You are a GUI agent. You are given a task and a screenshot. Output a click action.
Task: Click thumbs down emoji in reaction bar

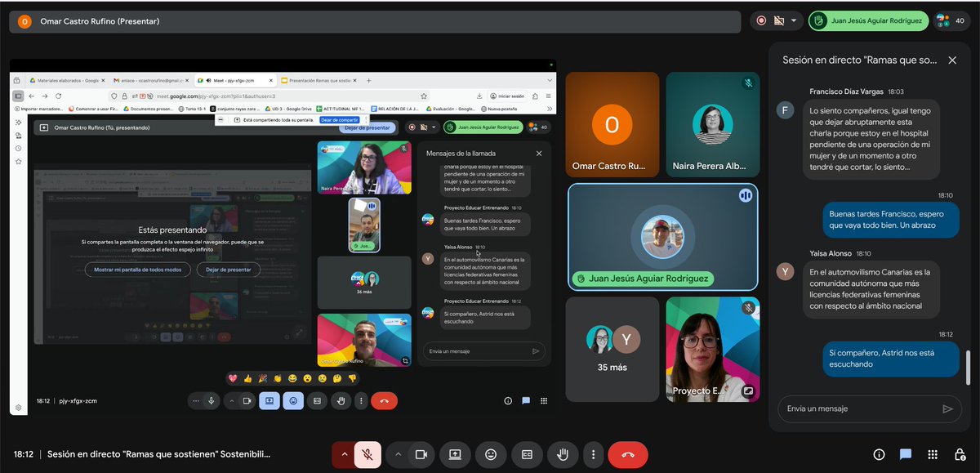pyautogui.click(x=352, y=378)
